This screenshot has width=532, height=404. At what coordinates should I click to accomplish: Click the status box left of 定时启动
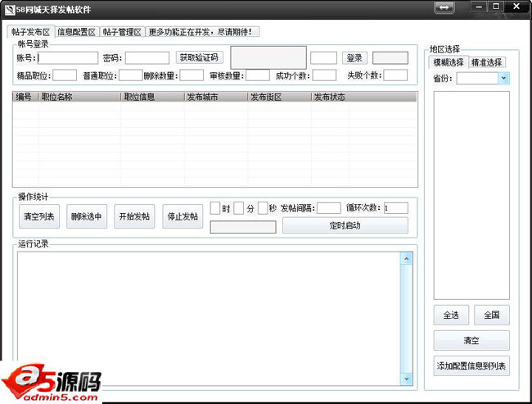[x=243, y=227]
